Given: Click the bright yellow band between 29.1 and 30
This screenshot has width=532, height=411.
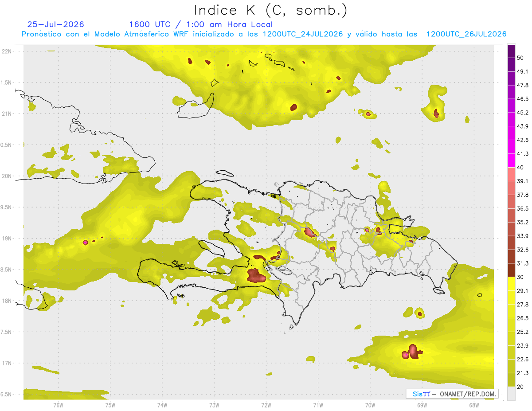Looking at the screenshot, I should 511,284.
